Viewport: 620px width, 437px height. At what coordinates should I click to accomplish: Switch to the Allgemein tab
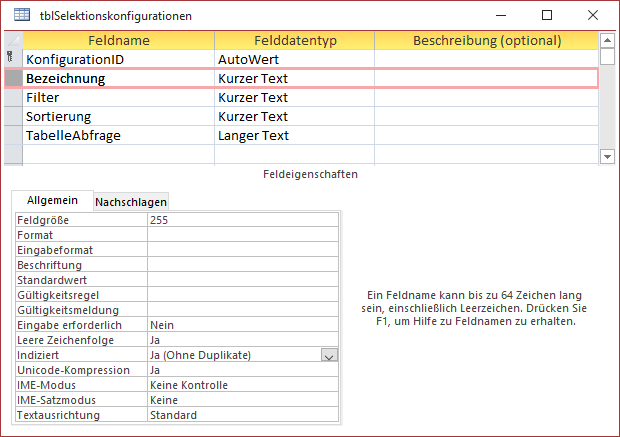(52, 200)
